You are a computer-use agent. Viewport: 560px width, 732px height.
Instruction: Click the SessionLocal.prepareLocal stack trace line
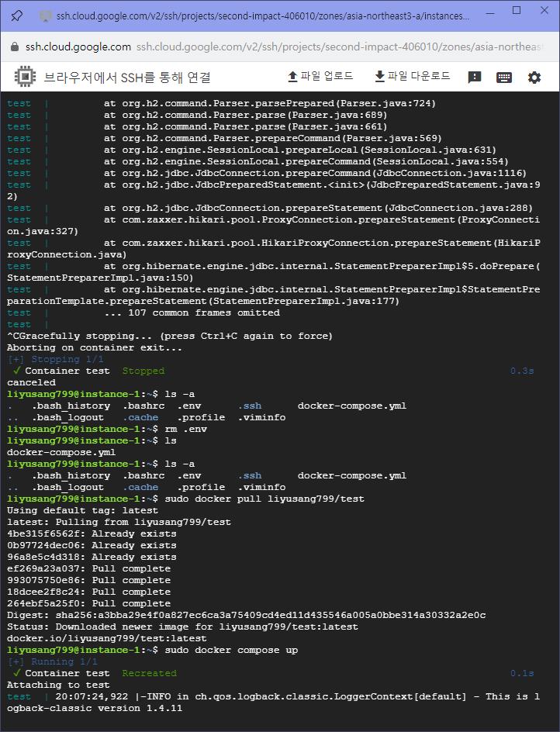click(300, 150)
